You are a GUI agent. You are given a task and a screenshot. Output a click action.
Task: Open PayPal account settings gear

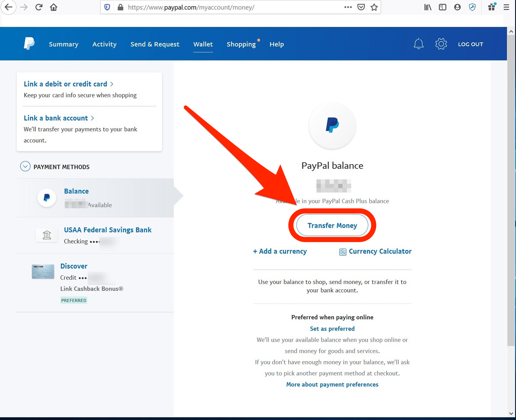[441, 44]
